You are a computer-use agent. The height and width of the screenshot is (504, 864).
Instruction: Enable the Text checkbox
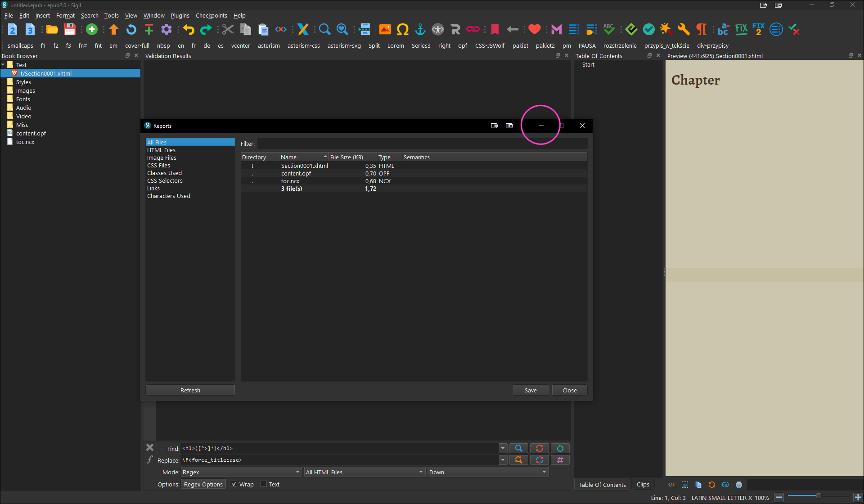click(264, 484)
